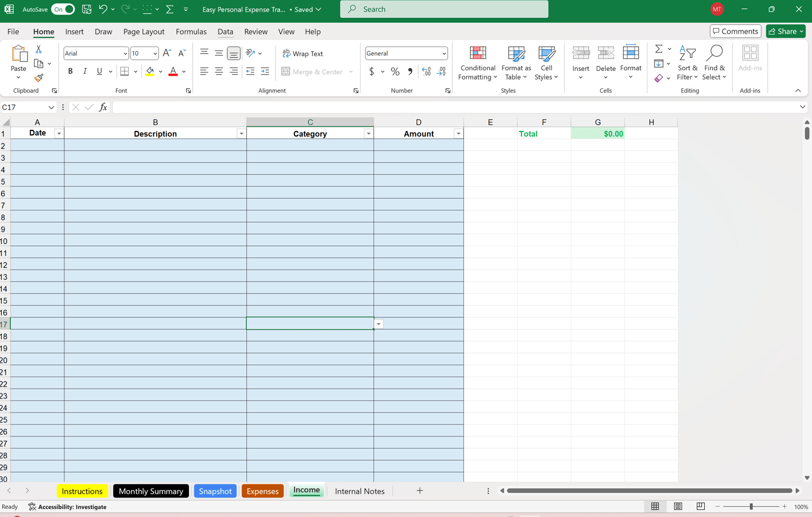Open the Expenses sheet tab
Viewport: 812px width, 517px height.
(x=263, y=491)
